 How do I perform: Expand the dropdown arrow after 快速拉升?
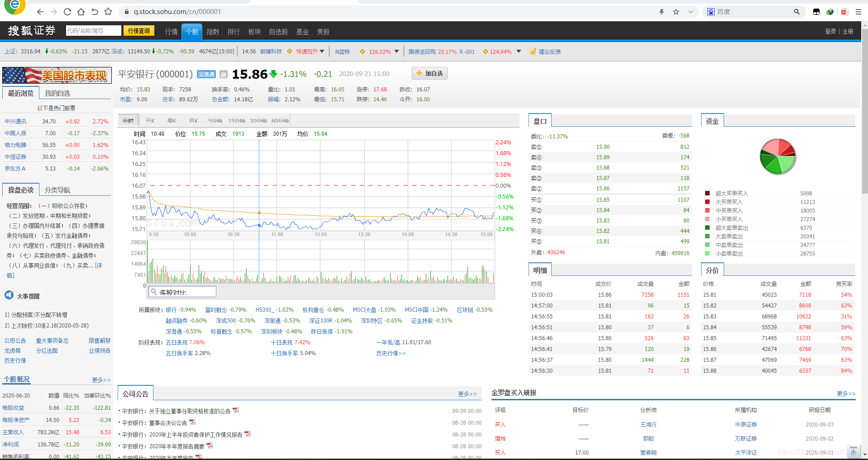(322, 52)
